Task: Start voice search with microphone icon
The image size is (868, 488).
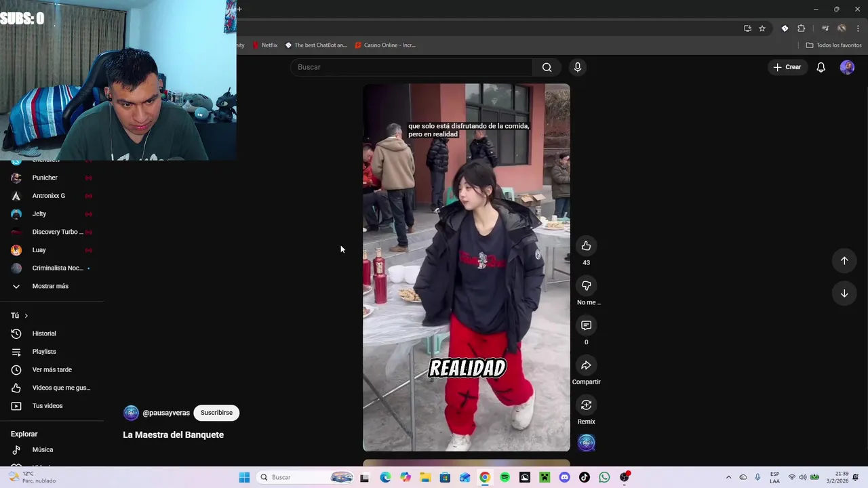Action: click(578, 67)
